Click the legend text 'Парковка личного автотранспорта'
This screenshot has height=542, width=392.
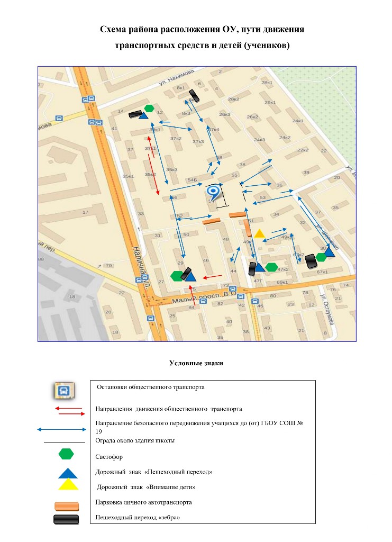pyautogui.click(x=143, y=502)
